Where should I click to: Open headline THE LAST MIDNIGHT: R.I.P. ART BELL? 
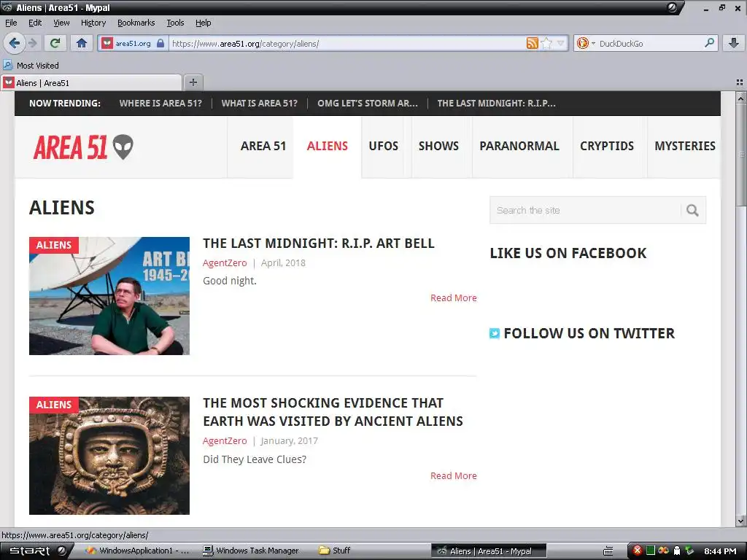click(x=319, y=244)
